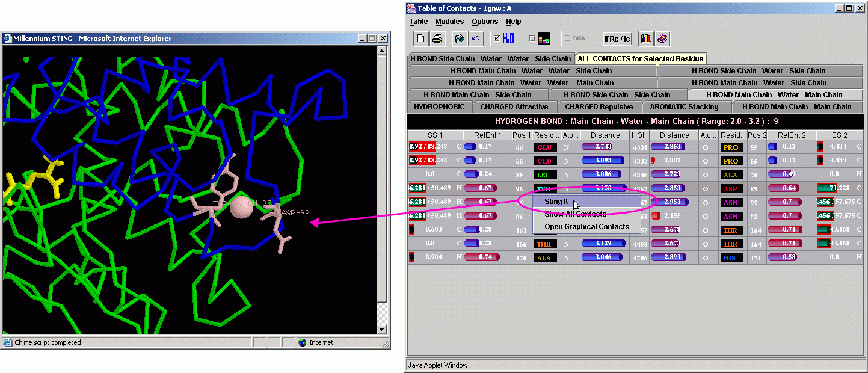
Task: Click the Internet zone globe icon
Action: pyautogui.click(x=303, y=342)
